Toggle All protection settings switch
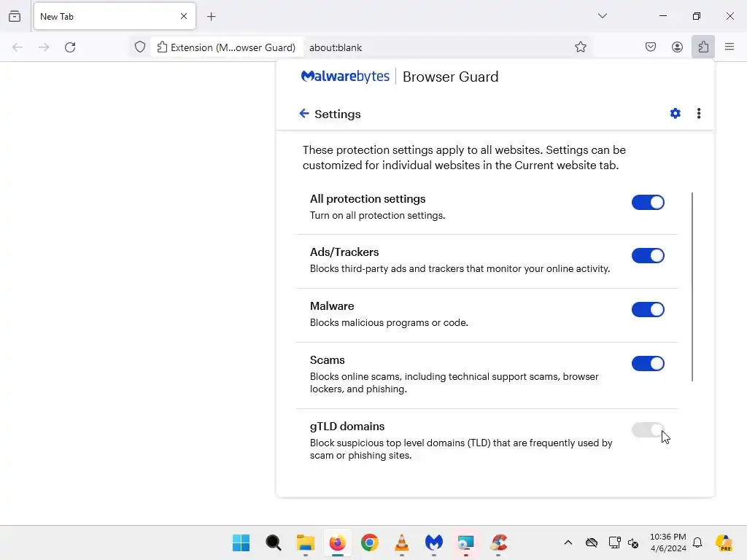This screenshot has width=747, height=560. point(648,203)
